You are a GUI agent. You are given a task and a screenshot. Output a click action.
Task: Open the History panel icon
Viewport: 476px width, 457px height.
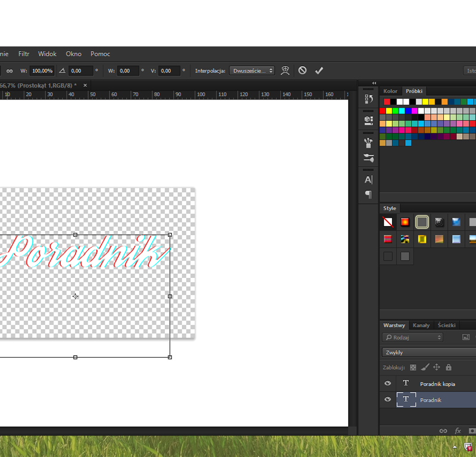tap(368, 99)
